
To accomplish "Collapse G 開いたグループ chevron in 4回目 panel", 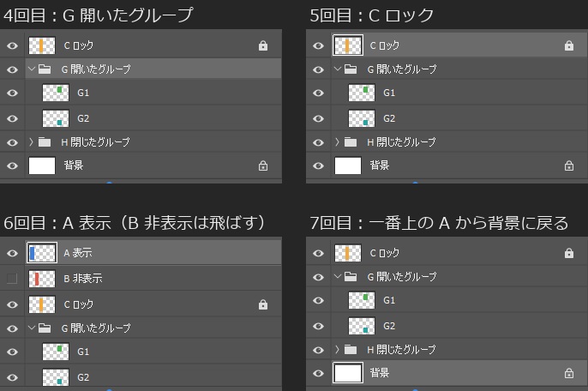I will [x=32, y=69].
